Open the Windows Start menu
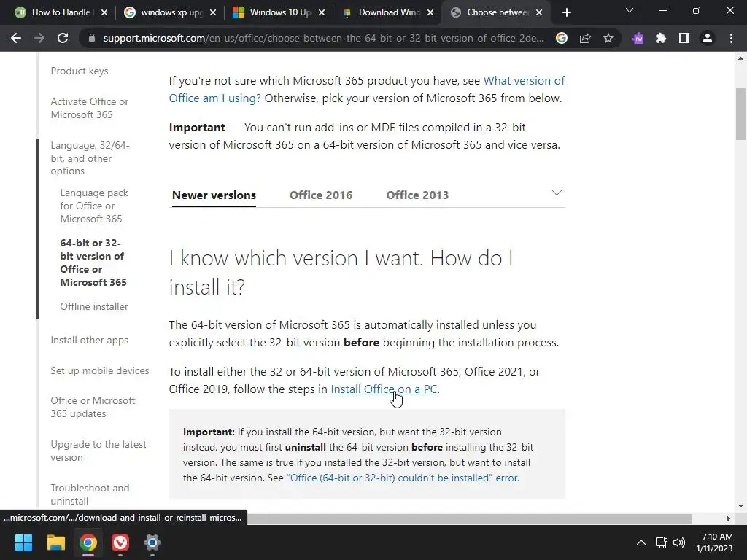Viewport: 747px width, 560px height. pyautogui.click(x=23, y=542)
